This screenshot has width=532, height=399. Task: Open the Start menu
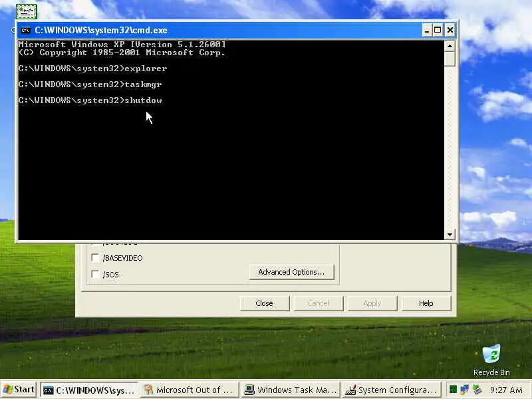pos(19,390)
